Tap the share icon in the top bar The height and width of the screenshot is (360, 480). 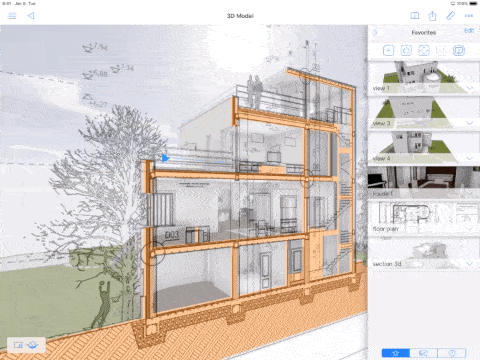pos(432,16)
